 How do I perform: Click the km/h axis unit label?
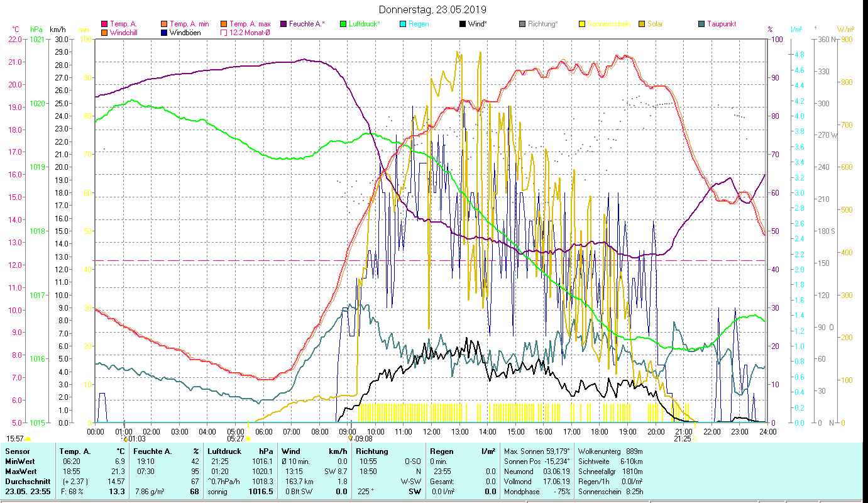tap(57, 30)
